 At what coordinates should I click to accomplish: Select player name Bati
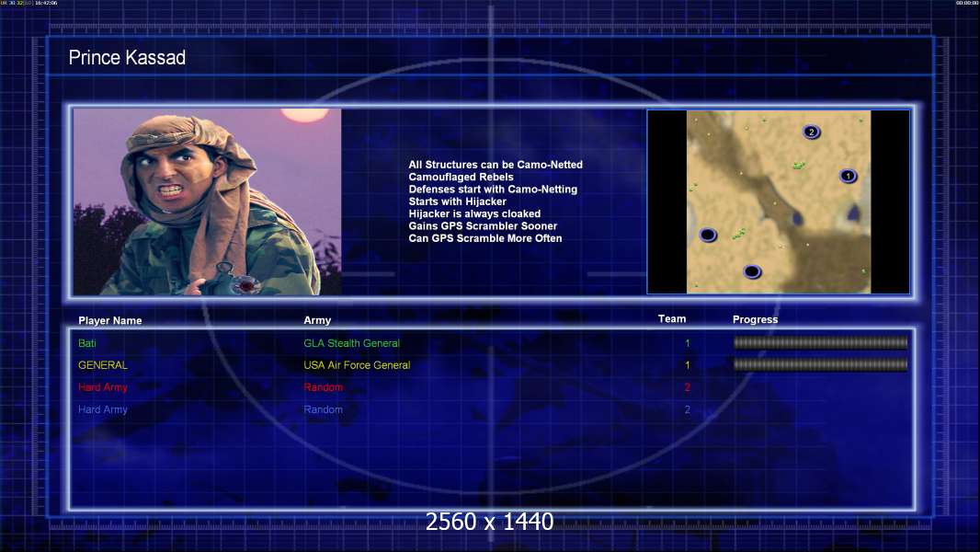tap(86, 343)
